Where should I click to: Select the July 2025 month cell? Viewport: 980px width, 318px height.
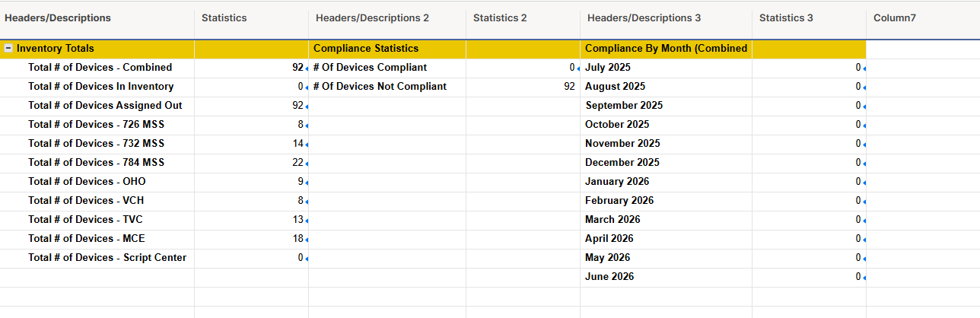(x=666, y=68)
